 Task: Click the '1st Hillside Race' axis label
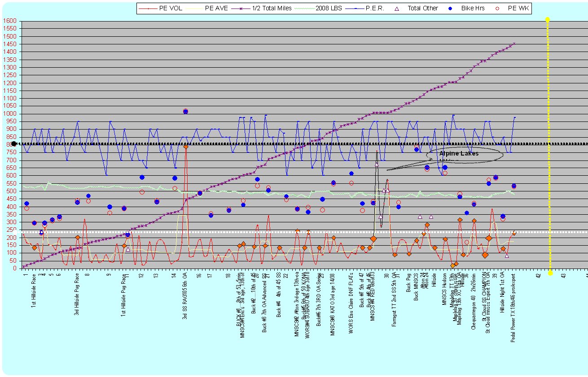[x=34, y=290]
